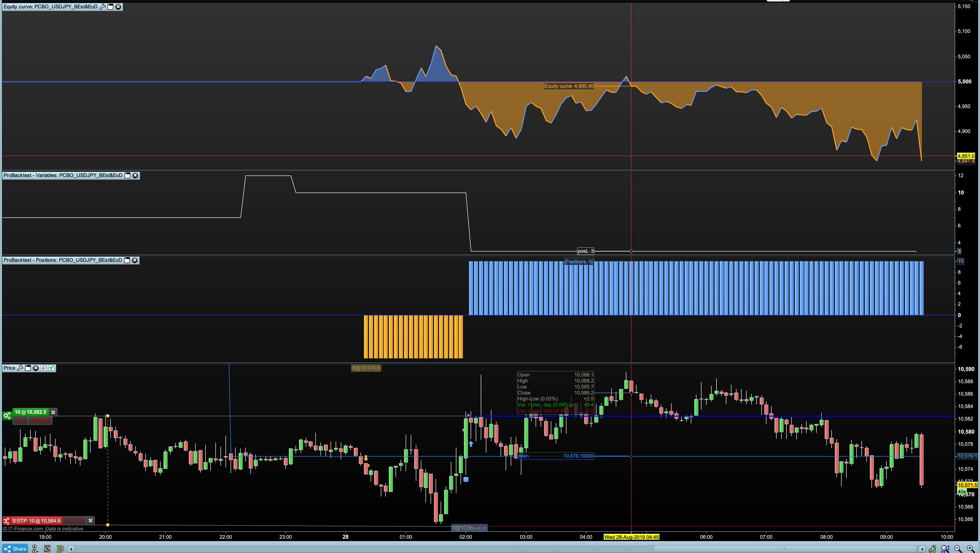This screenshot has width=980, height=553.
Task: Open Price panel wrench settings
Action: coord(20,368)
